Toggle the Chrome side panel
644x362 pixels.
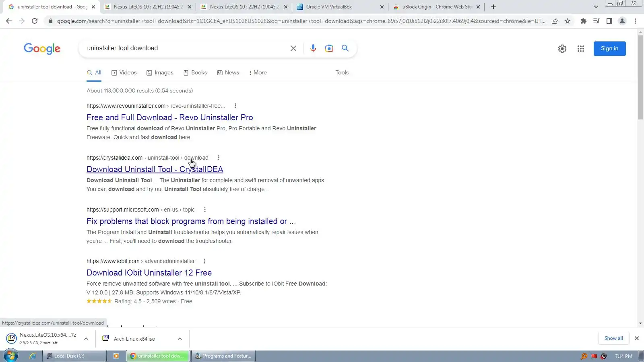(609, 21)
